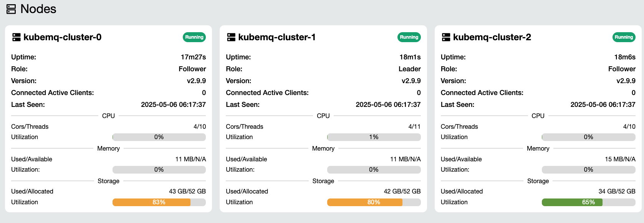The image size is (644, 223).
Task: Click kubemq-cluster-0 memory utilization bar
Action: click(159, 170)
